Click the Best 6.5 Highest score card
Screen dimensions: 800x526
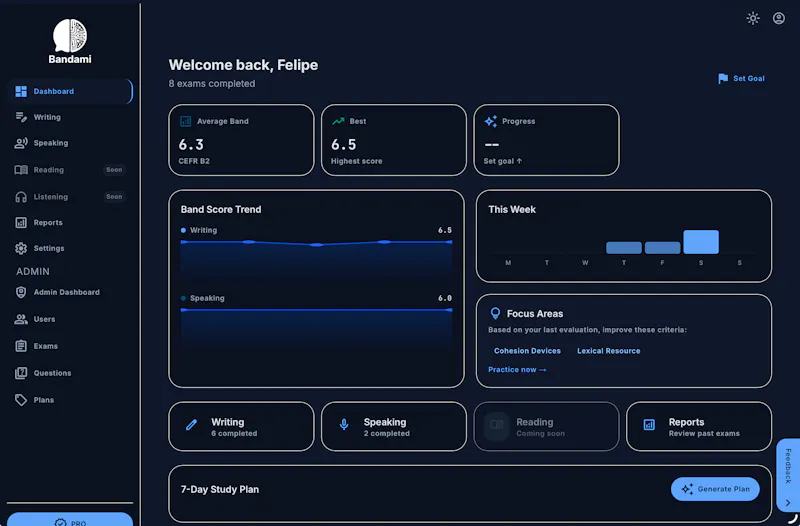coord(394,140)
